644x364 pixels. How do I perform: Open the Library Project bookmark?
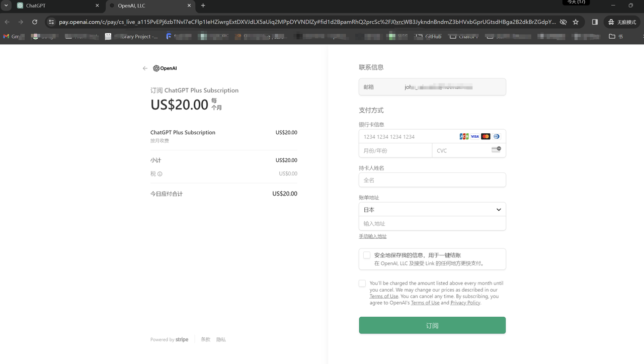click(131, 37)
